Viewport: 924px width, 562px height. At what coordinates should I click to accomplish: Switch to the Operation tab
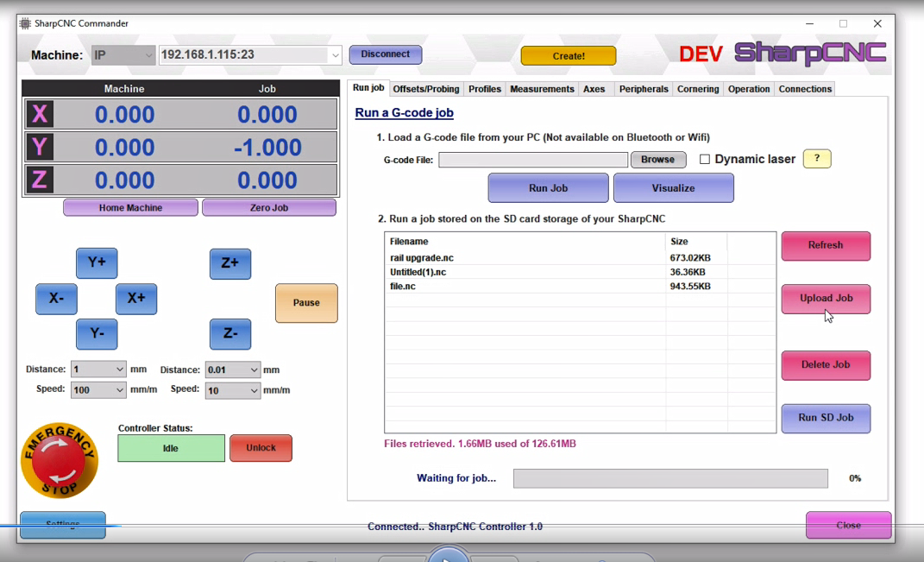(749, 89)
